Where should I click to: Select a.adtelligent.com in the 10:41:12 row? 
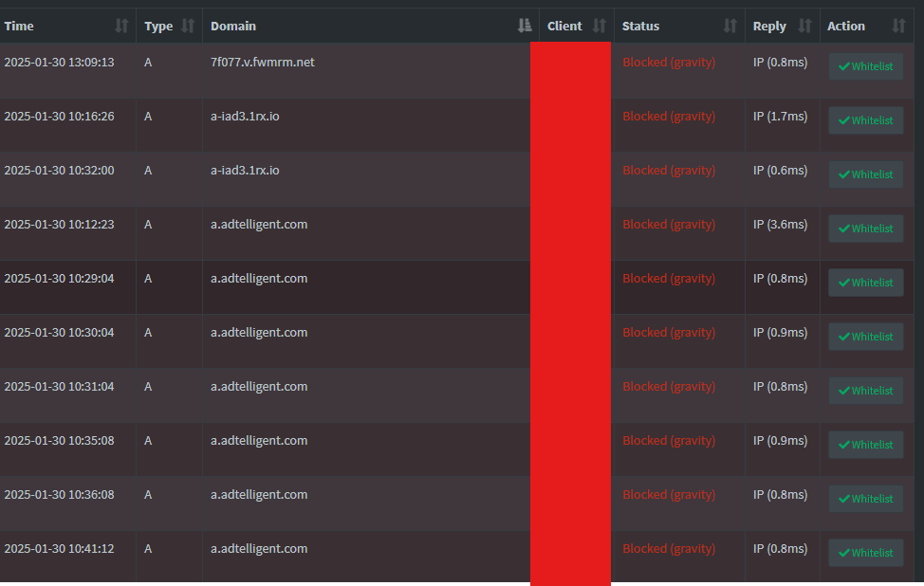(259, 549)
